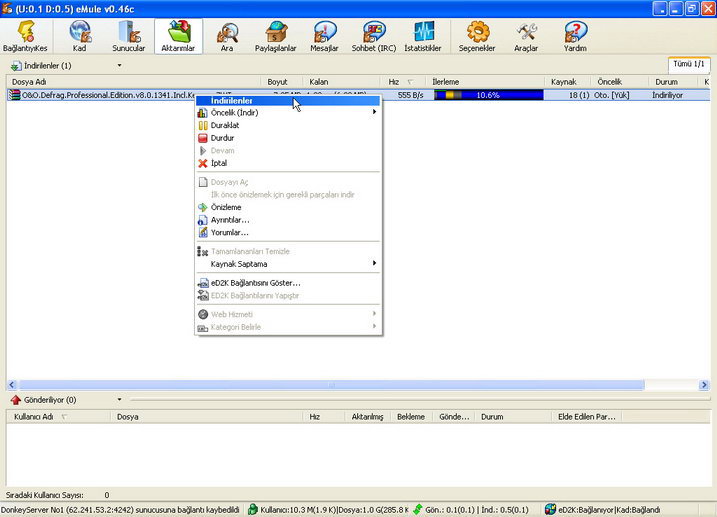The height and width of the screenshot is (517, 717).
Task: Sort by Kalan column header
Action: click(342, 82)
